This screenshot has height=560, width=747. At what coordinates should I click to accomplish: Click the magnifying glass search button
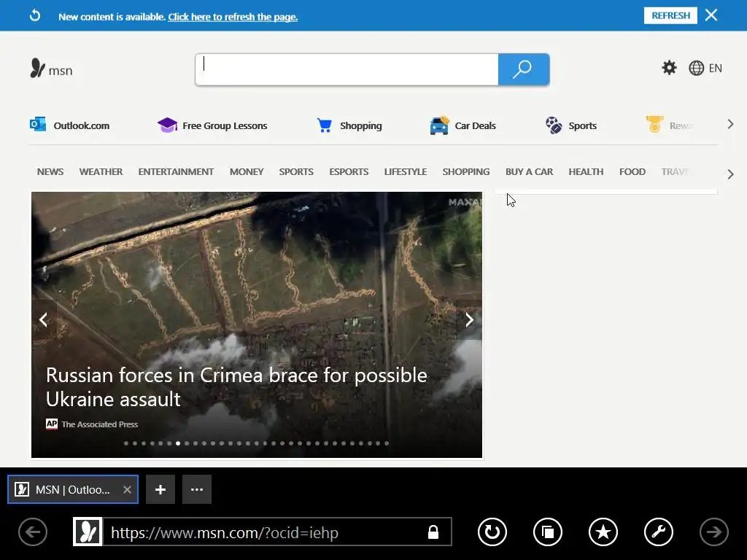tap(524, 69)
